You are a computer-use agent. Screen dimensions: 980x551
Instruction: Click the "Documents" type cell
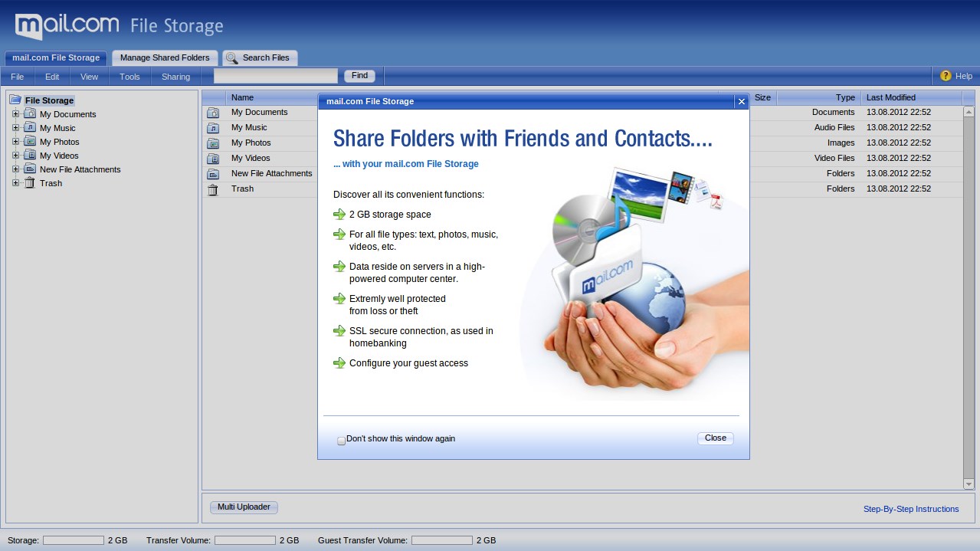834,113
